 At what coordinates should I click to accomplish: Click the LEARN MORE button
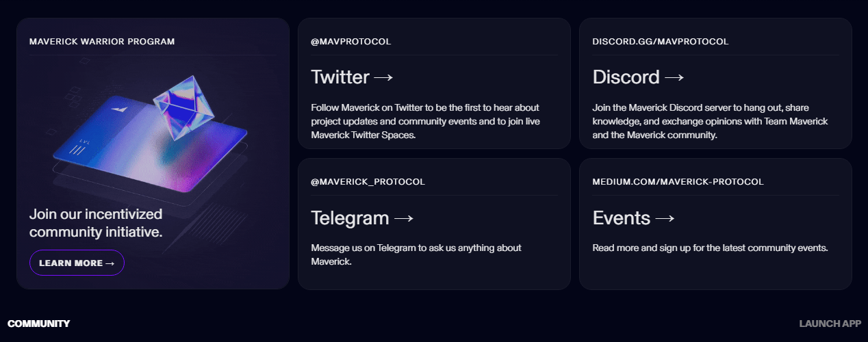(77, 263)
